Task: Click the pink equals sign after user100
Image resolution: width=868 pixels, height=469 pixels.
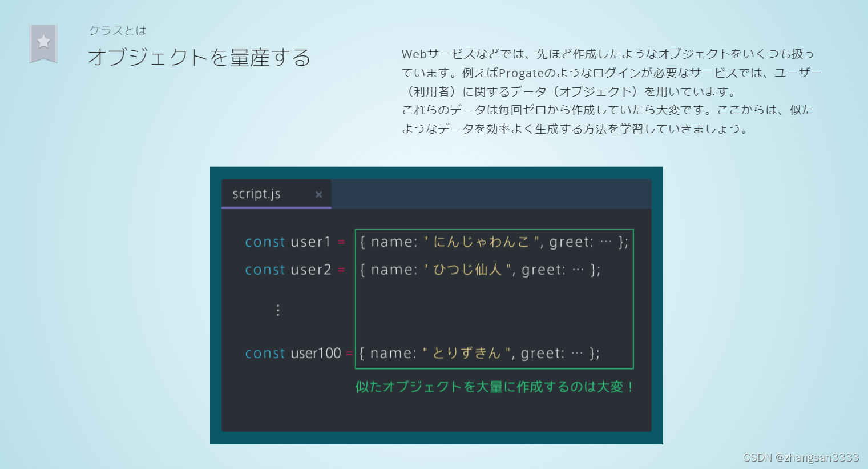Action: click(x=349, y=354)
